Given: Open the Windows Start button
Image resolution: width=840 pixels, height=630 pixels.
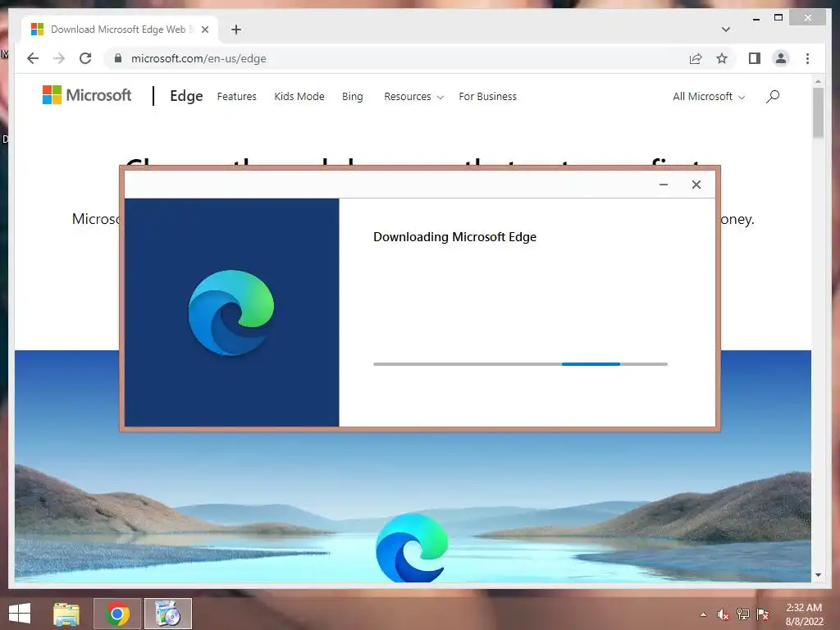Looking at the screenshot, I should pyautogui.click(x=20, y=614).
